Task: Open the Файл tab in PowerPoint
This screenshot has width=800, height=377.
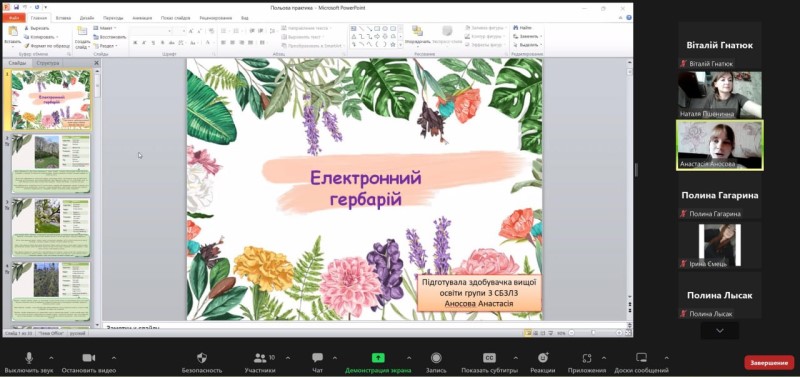Action: pyautogui.click(x=13, y=18)
